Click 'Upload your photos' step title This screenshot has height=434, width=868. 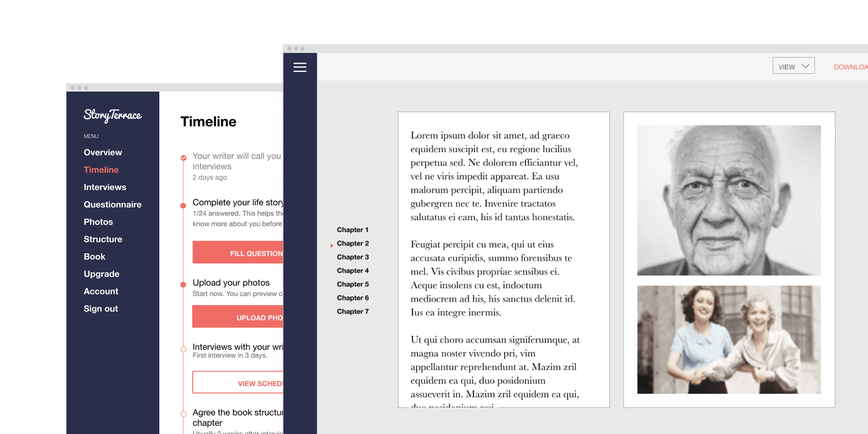pyautogui.click(x=231, y=283)
